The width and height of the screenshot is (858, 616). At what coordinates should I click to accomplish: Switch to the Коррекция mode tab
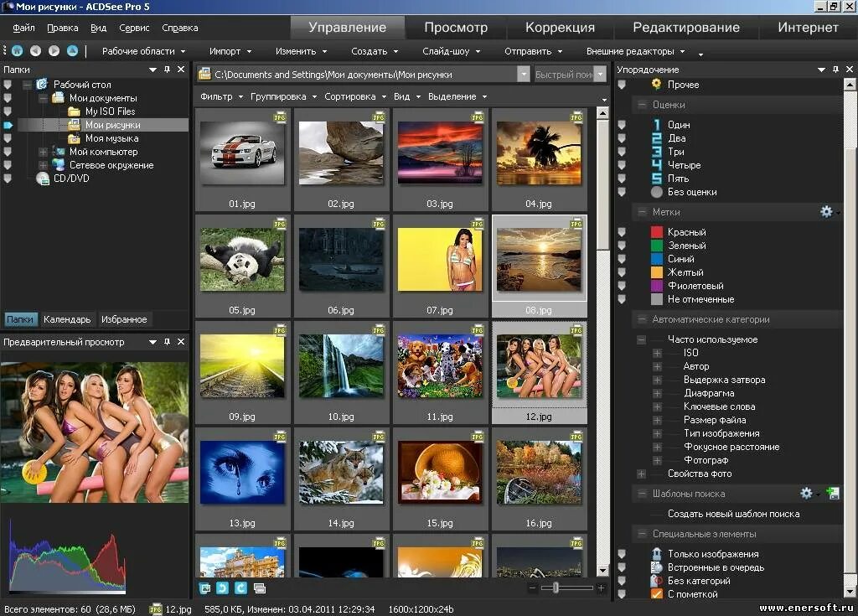coord(560,28)
